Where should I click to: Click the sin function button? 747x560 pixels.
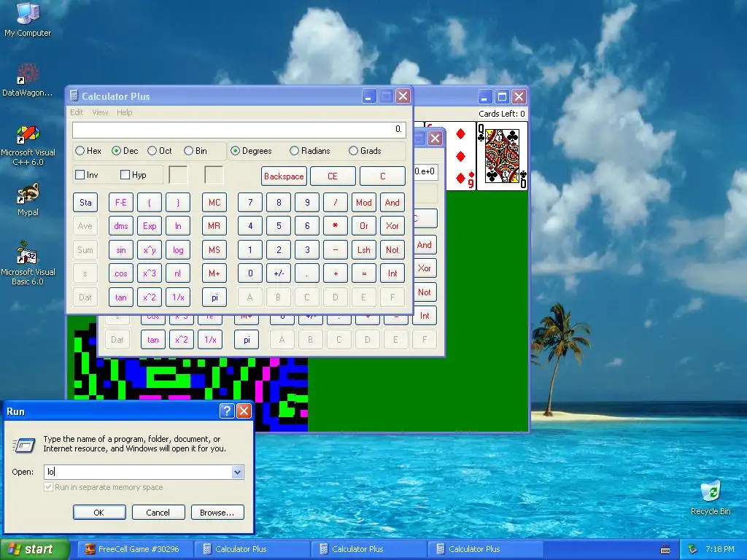(x=121, y=249)
